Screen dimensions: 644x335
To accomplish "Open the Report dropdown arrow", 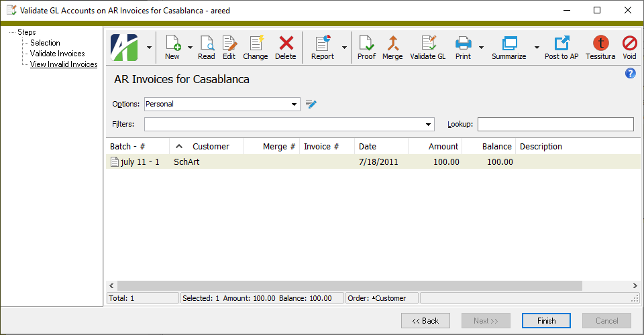I will point(345,48).
